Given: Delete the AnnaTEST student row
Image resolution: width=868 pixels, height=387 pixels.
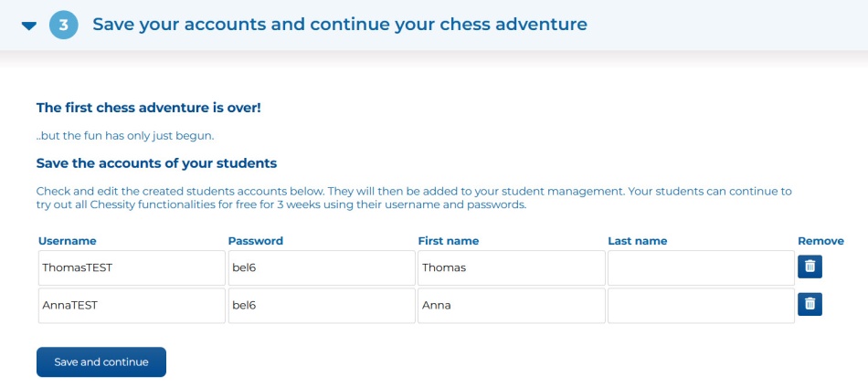Looking at the screenshot, I should [x=810, y=305].
